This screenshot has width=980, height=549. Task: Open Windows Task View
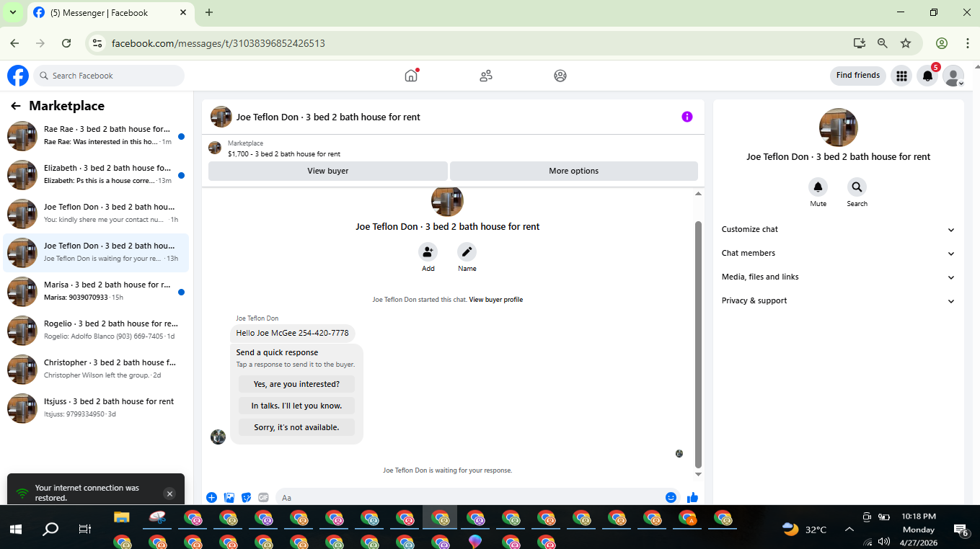click(x=85, y=530)
